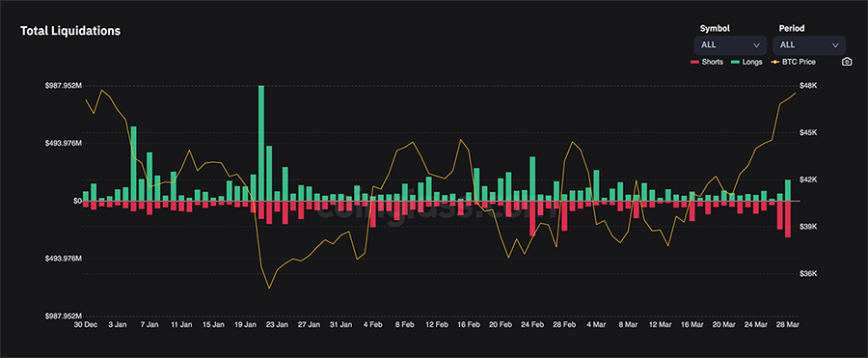
Task: Toggle Shorts series in the legend
Action: [x=707, y=62]
